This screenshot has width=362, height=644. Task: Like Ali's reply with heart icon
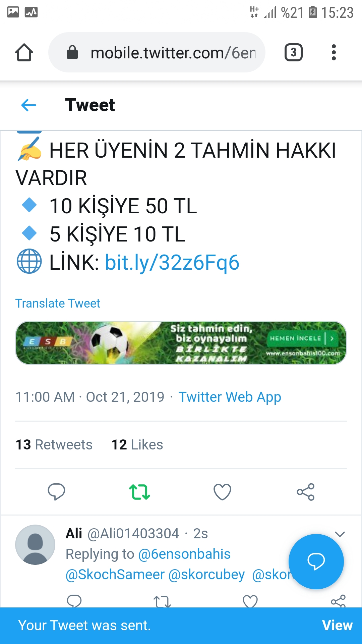click(x=250, y=601)
